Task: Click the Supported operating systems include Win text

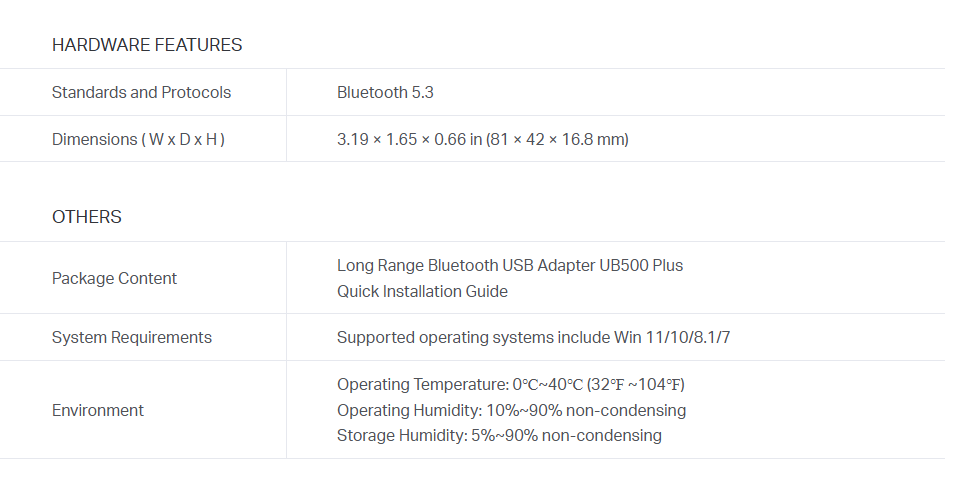Action: (489, 337)
